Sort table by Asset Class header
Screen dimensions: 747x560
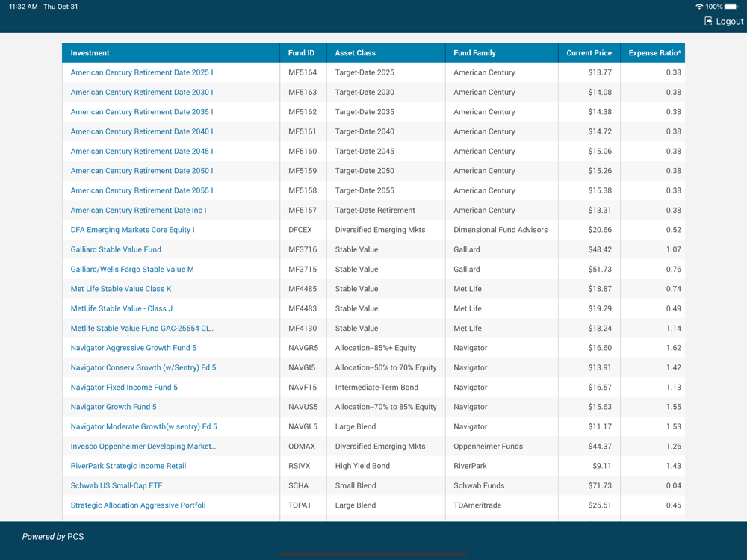[356, 53]
